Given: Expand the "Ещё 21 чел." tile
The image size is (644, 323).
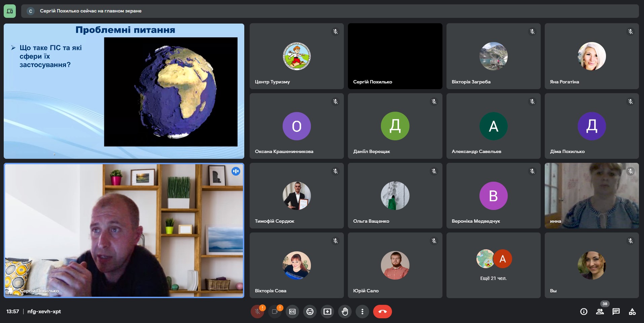Looking at the screenshot, I should [x=493, y=265].
